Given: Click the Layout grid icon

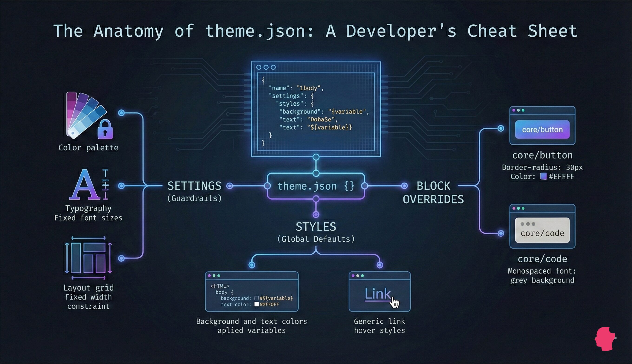Looking at the screenshot, I should click(88, 258).
